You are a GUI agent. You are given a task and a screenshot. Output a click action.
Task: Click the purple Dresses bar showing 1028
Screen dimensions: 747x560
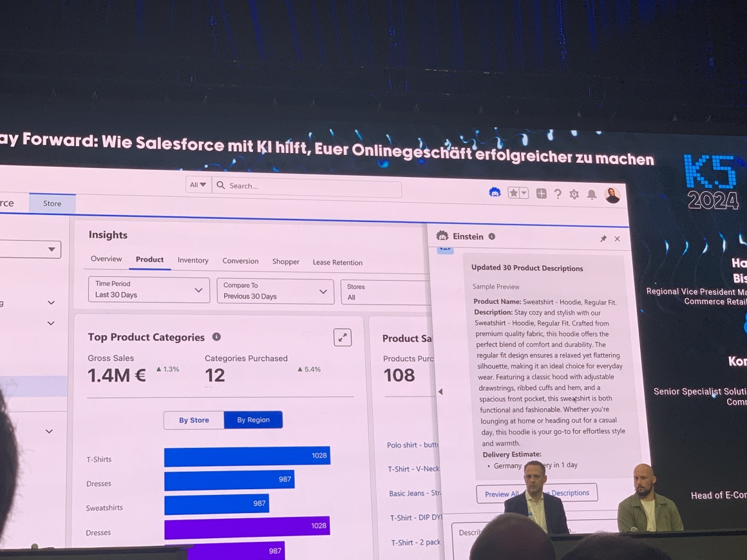247,528
